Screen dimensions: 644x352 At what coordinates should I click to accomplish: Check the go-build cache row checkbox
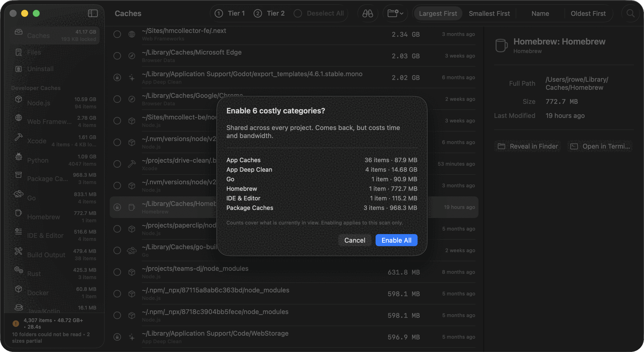click(x=117, y=250)
